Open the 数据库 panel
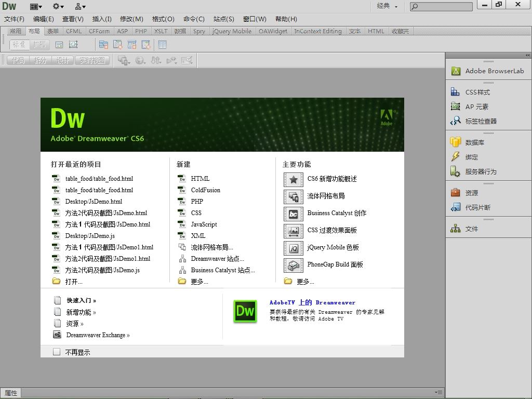This screenshot has width=532, height=399. click(467, 142)
